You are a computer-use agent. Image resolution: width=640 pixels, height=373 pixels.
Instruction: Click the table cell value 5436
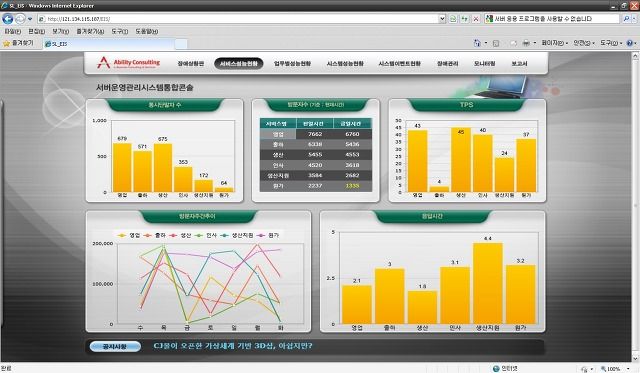pos(352,144)
